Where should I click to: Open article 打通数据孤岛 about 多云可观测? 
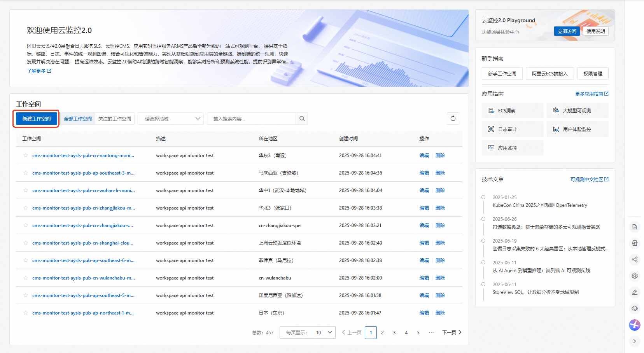(546, 227)
